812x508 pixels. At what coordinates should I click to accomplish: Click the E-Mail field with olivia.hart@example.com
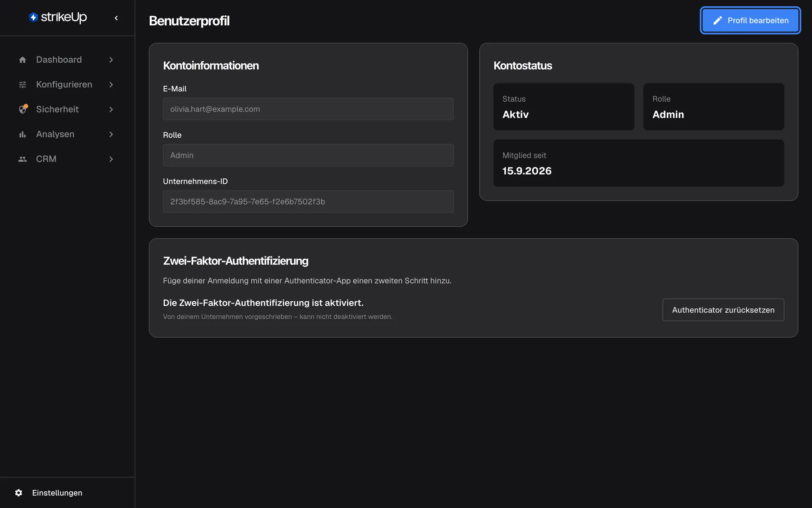308,109
